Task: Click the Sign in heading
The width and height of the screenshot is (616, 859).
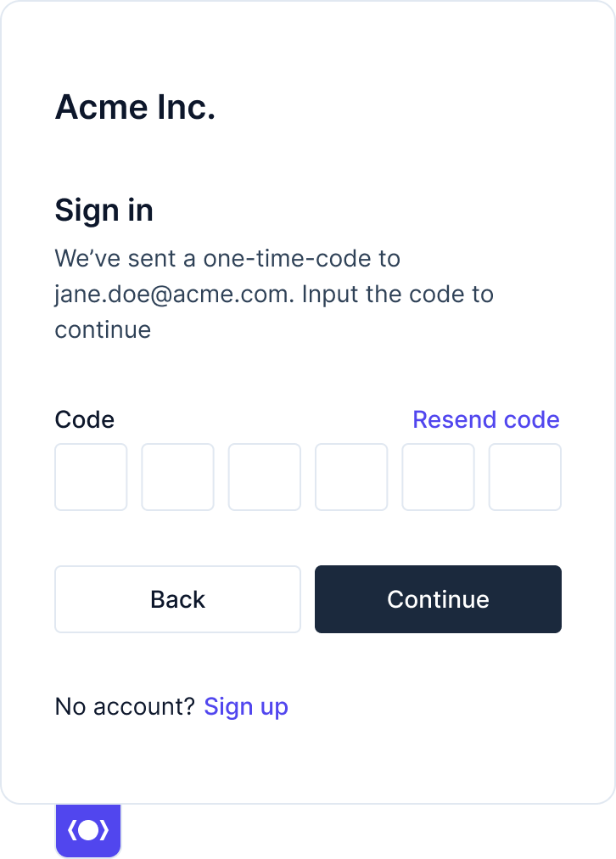Action: click(x=104, y=211)
